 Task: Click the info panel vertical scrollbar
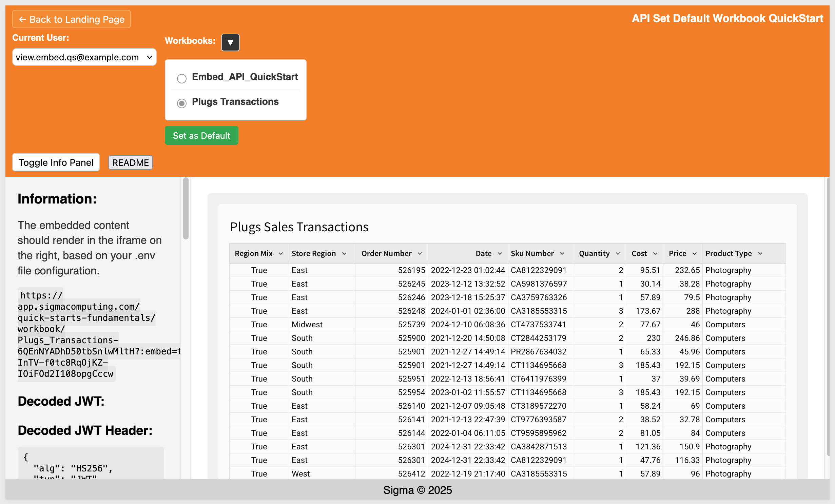pos(186,208)
